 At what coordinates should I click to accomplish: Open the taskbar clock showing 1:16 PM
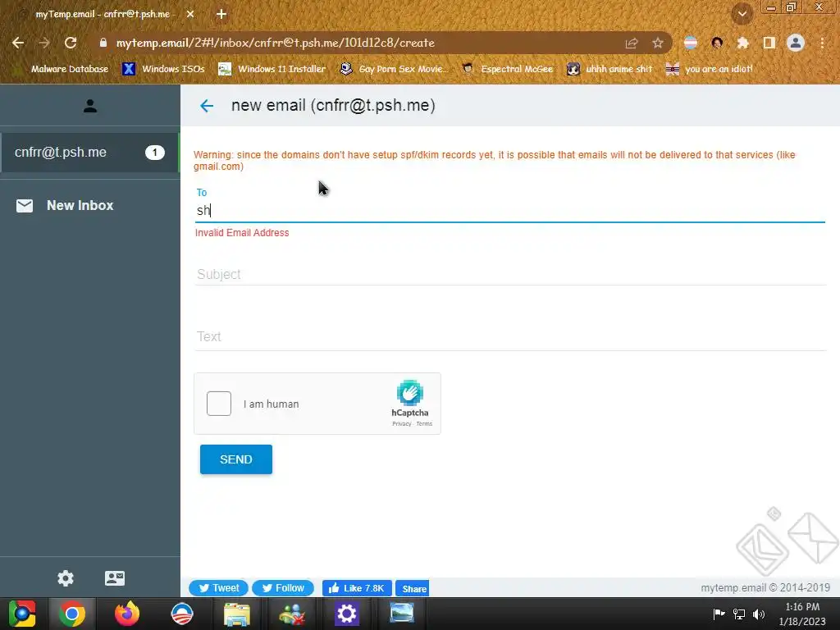[802, 614]
